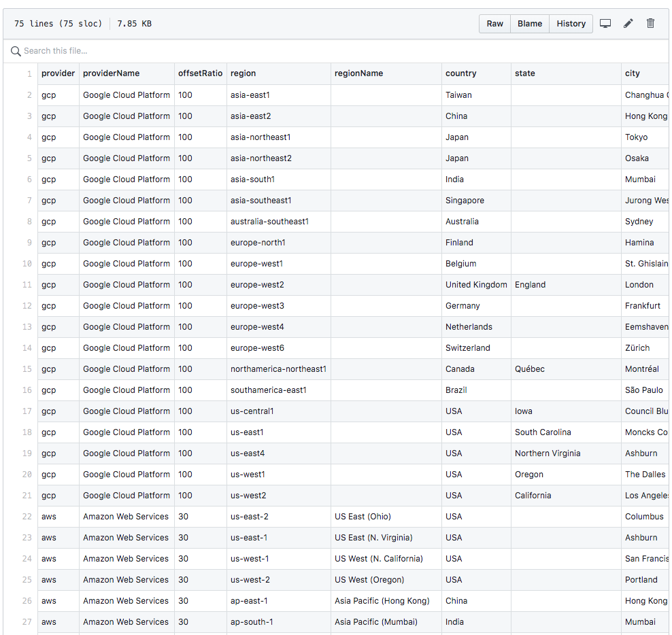The image size is (672, 635).
Task: Click line number 1
Action: [x=29, y=73]
